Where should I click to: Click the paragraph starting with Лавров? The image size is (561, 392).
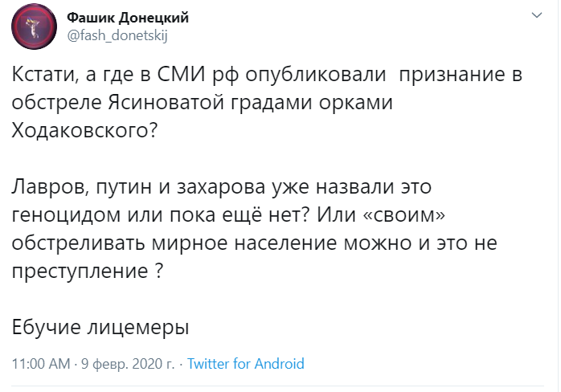(255, 229)
